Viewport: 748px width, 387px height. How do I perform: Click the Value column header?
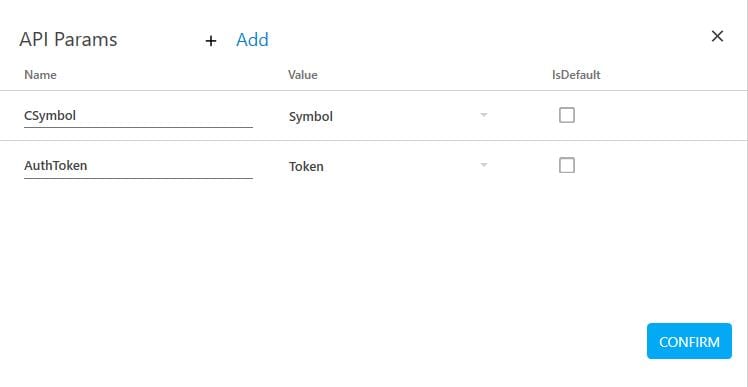point(302,75)
